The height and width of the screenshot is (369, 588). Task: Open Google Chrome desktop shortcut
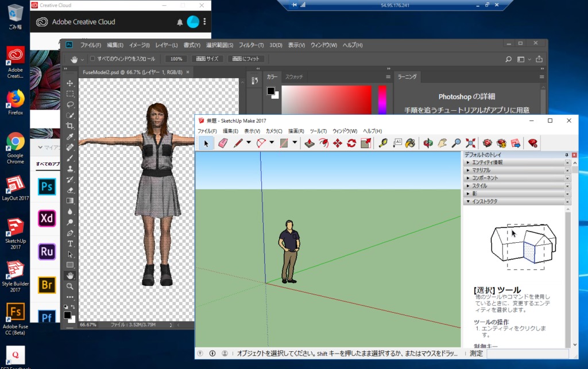(16, 149)
